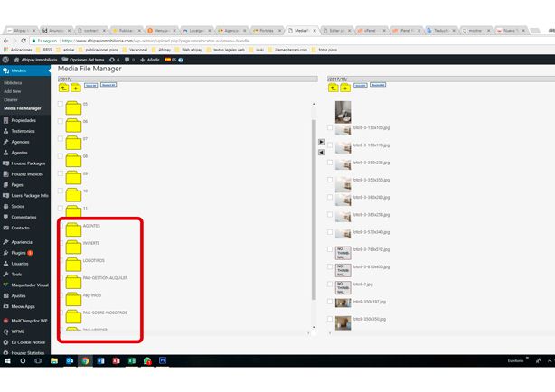The width and height of the screenshot is (555, 392).
Task: Click the browser address bar URL
Action: coord(155,41)
